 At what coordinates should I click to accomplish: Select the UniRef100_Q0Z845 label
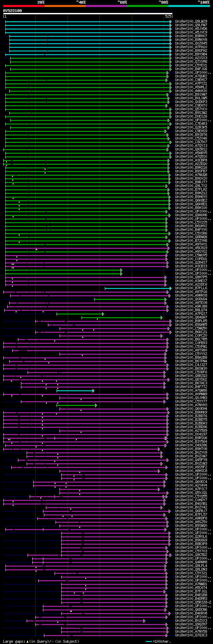point(191,43)
